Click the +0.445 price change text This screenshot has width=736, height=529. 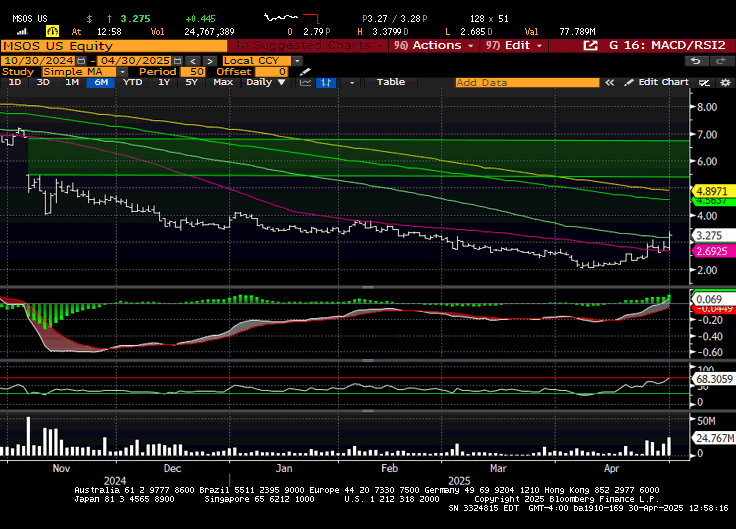[200, 19]
